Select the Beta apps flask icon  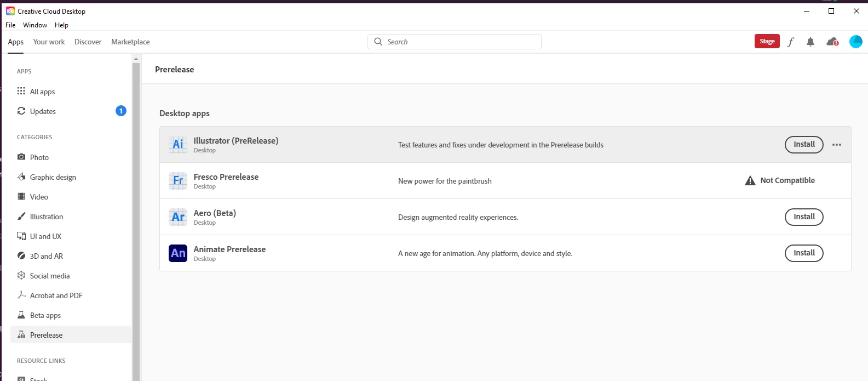[21, 315]
